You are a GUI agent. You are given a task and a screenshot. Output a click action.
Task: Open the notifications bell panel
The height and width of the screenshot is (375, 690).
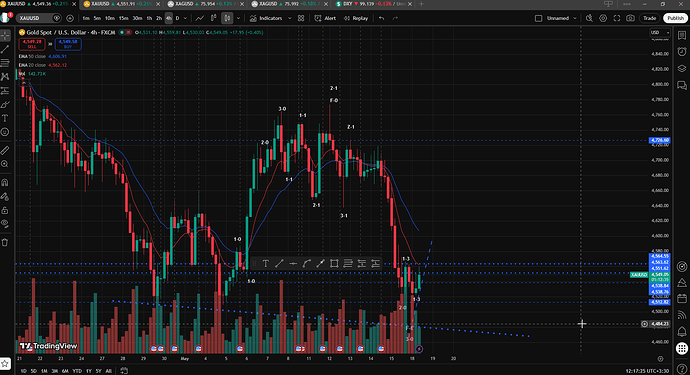pos(682,331)
